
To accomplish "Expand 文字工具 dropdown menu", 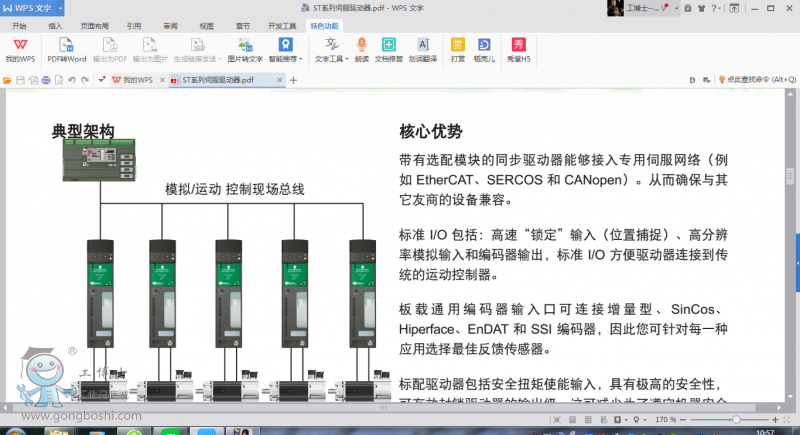I will pyautogui.click(x=331, y=60).
